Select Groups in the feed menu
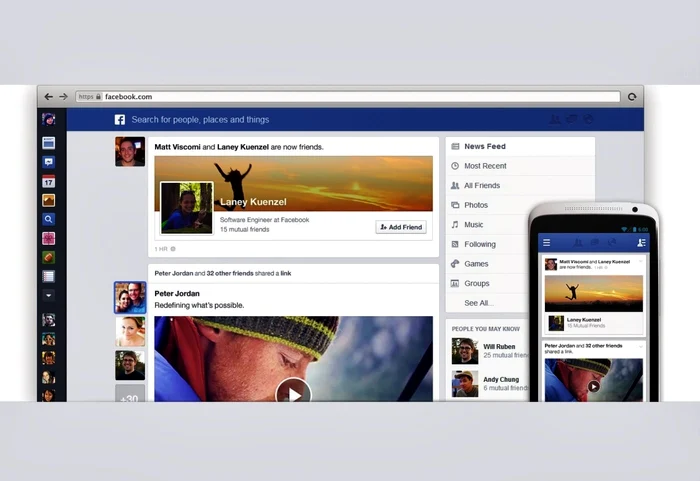The width and height of the screenshot is (700, 481). [488, 284]
